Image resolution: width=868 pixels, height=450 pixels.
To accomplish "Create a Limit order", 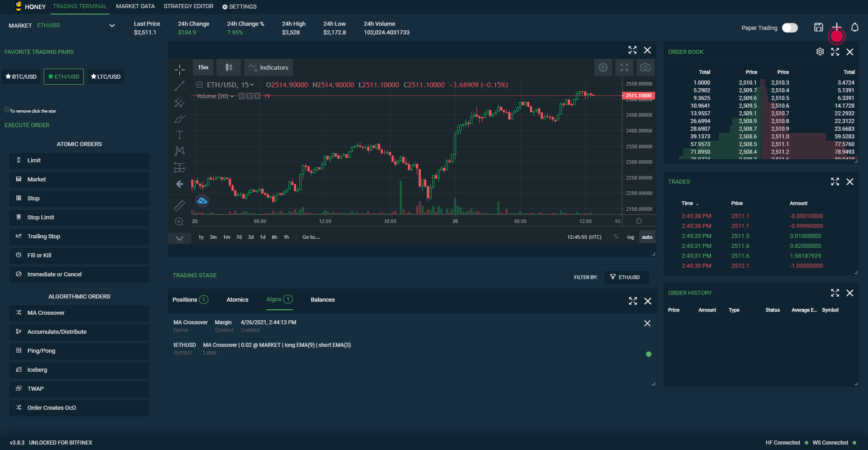I will coord(79,161).
